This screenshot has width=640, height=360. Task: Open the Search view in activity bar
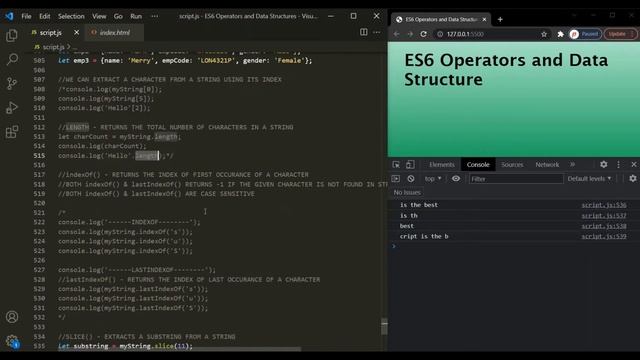[12, 59]
